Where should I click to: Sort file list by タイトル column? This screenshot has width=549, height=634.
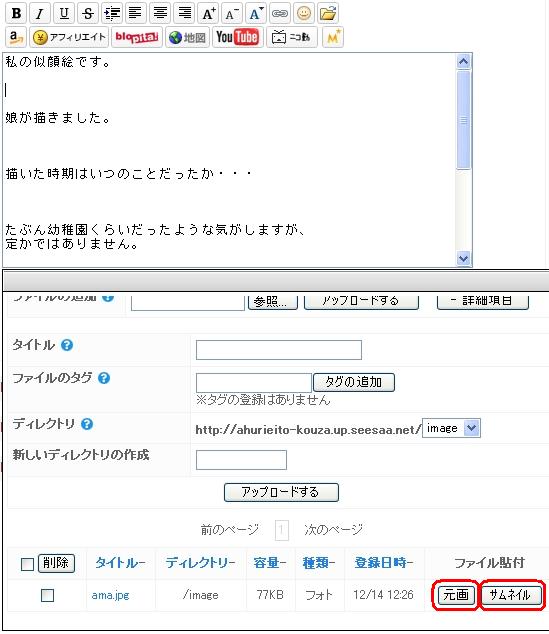tap(120, 563)
